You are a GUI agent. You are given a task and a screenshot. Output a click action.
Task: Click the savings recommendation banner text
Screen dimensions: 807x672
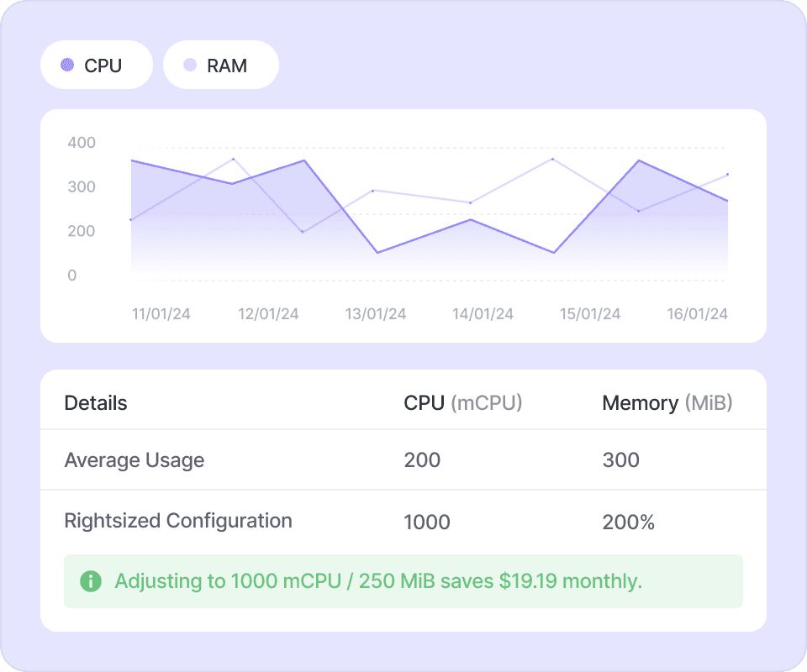pos(378,581)
